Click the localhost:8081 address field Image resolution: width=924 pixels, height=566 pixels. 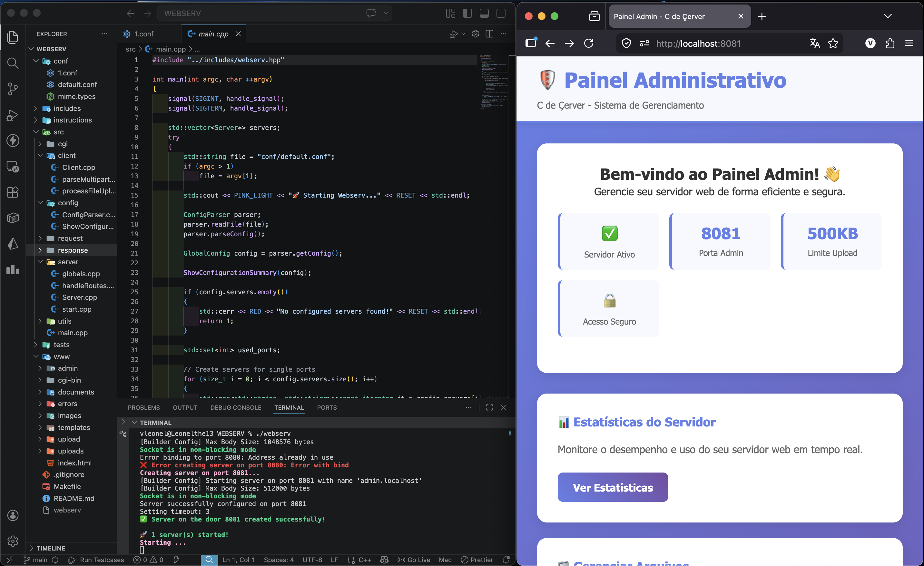tap(698, 44)
